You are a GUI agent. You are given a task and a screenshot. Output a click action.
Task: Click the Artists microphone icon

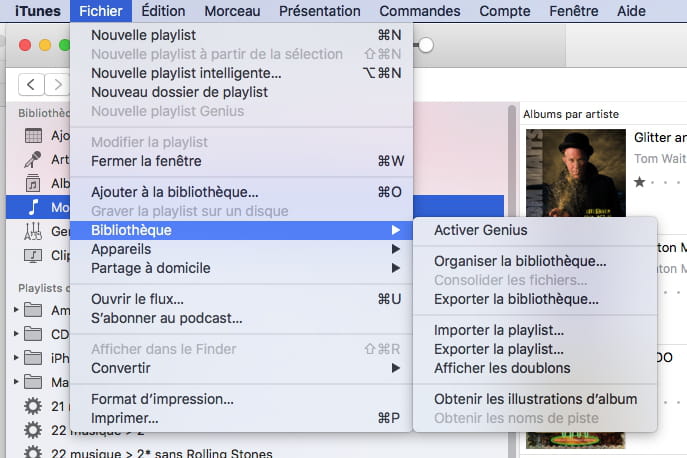point(33,160)
